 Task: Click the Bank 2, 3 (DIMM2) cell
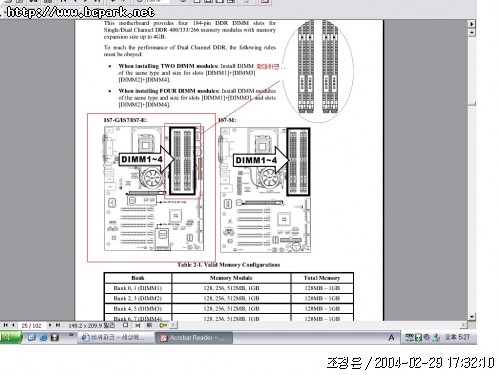[138, 298]
